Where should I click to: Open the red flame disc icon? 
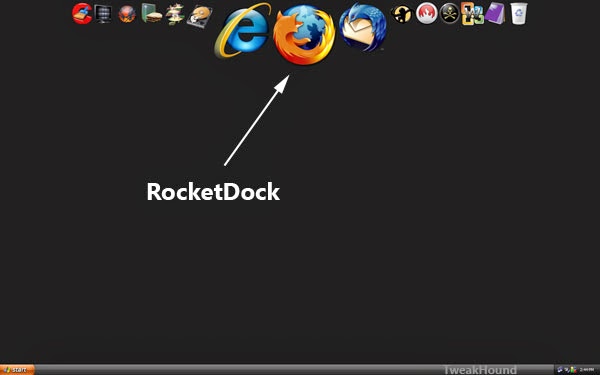pos(427,13)
